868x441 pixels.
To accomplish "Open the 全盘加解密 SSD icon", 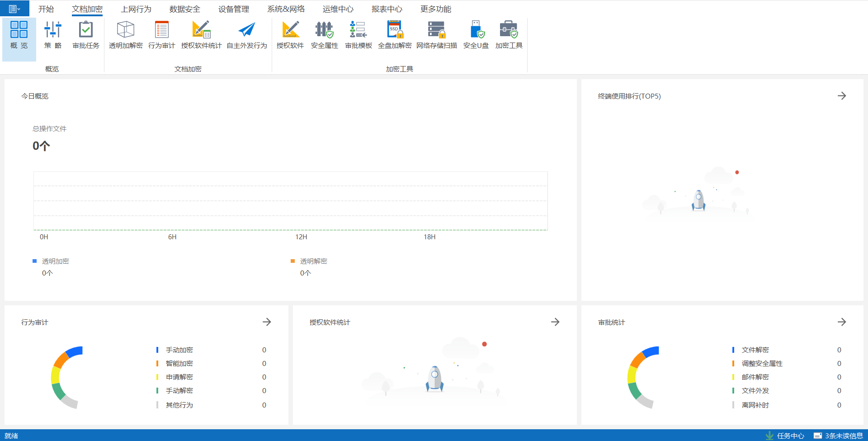I will point(395,30).
